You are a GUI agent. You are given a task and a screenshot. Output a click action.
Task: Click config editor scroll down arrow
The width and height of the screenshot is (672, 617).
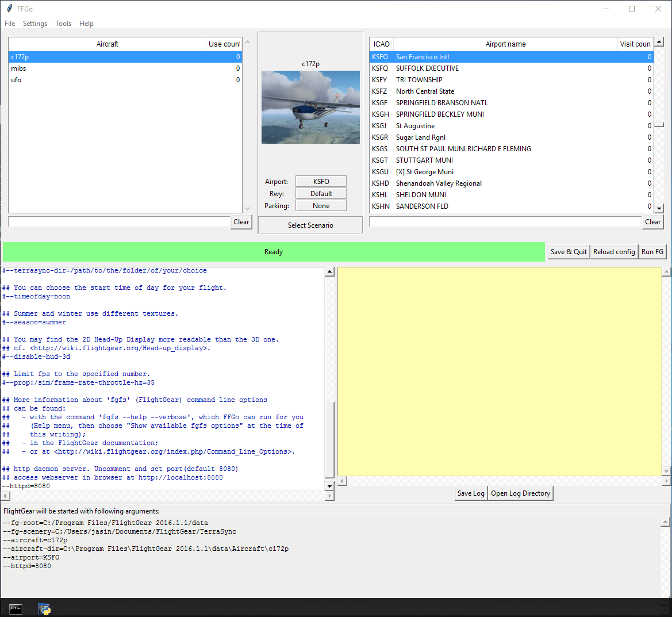coord(329,486)
